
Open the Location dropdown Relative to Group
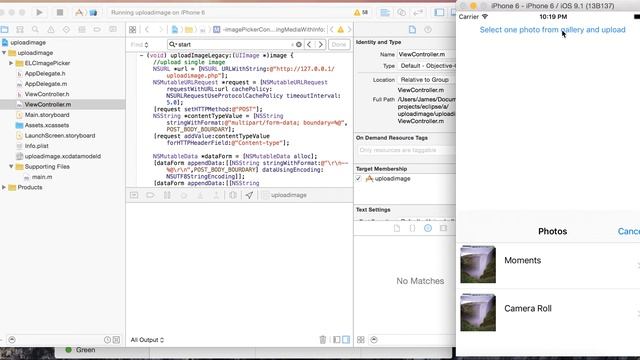[x=427, y=80]
